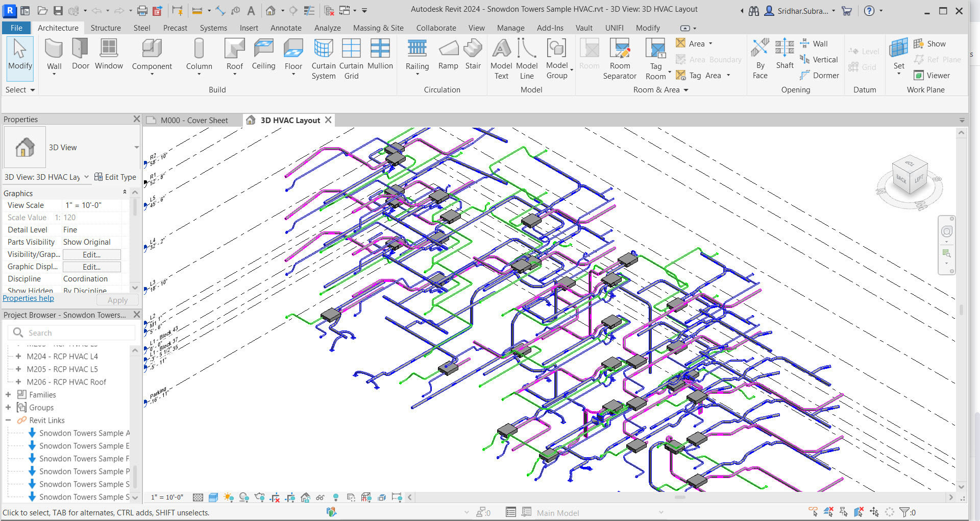The image size is (980, 521).
Task: Select the Mullion tool
Action: (x=380, y=54)
